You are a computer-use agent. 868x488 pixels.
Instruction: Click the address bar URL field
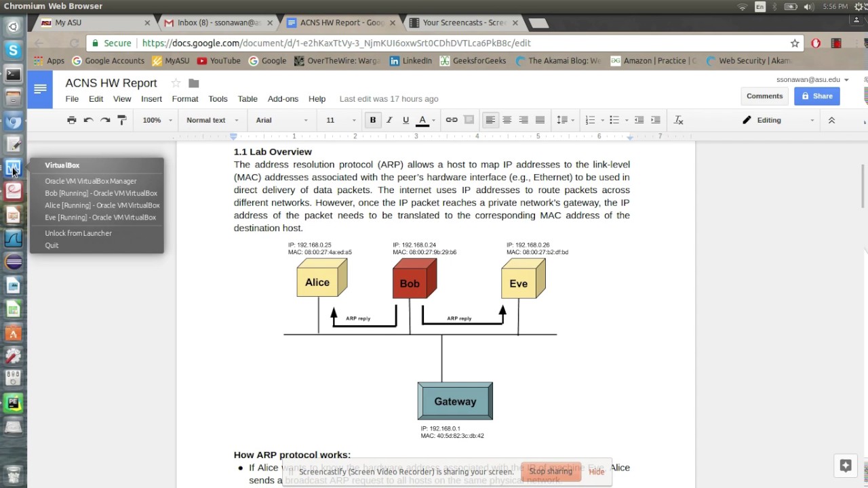click(x=444, y=43)
